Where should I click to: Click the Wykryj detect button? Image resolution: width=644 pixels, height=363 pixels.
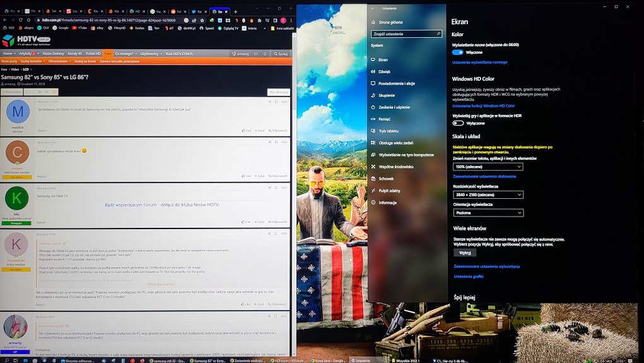point(465,253)
